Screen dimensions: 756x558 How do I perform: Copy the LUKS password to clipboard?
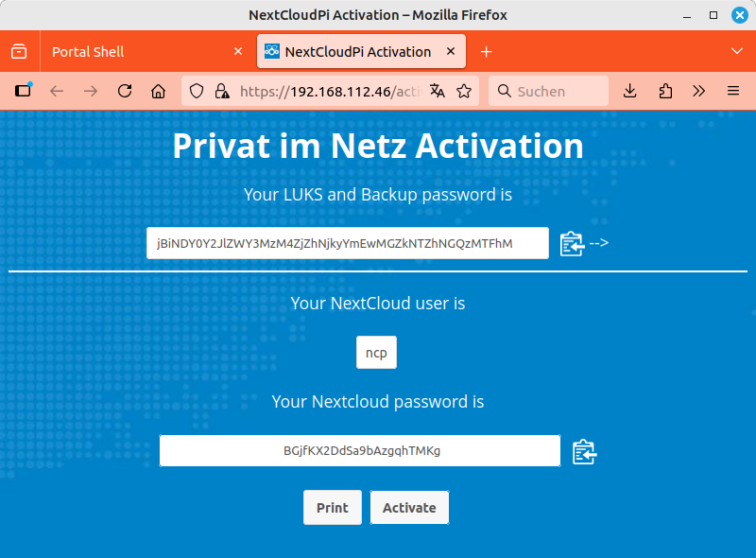click(572, 243)
